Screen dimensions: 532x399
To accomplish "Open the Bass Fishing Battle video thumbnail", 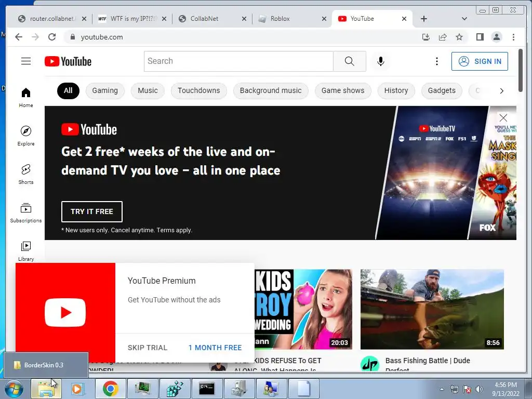I will [x=432, y=309].
